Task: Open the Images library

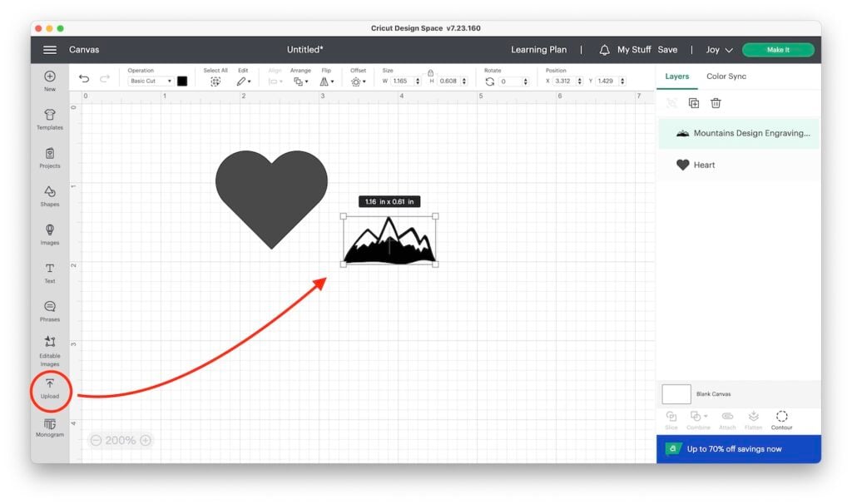Action: click(x=49, y=235)
